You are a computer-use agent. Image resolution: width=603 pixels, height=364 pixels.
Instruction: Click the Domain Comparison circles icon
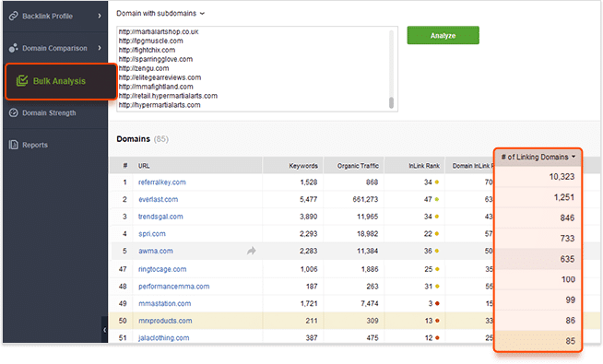14,48
